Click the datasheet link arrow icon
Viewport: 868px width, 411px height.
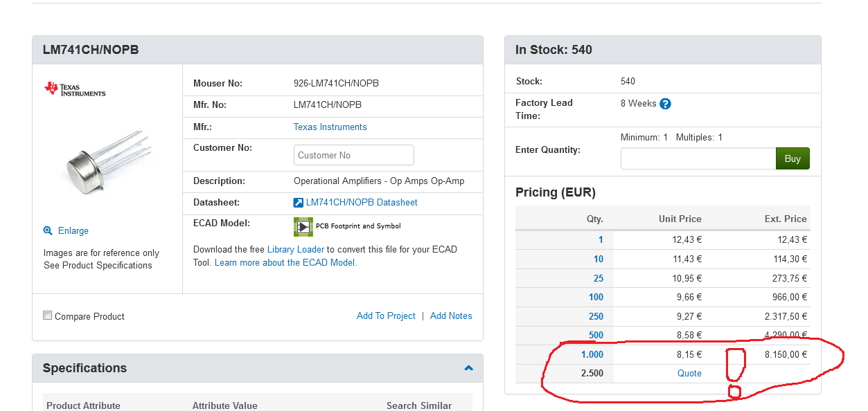tap(299, 203)
